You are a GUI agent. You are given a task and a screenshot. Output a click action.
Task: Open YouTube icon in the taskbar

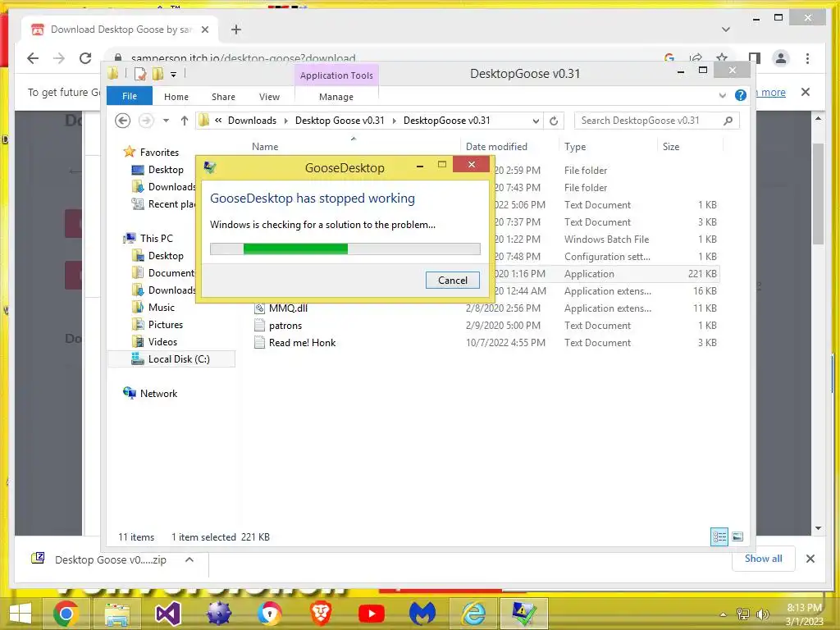coord(372,614)
